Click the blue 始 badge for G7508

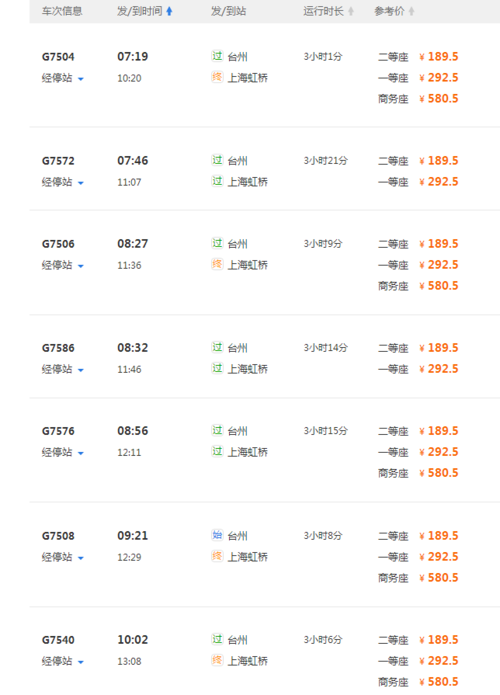[x=217, y=535]
